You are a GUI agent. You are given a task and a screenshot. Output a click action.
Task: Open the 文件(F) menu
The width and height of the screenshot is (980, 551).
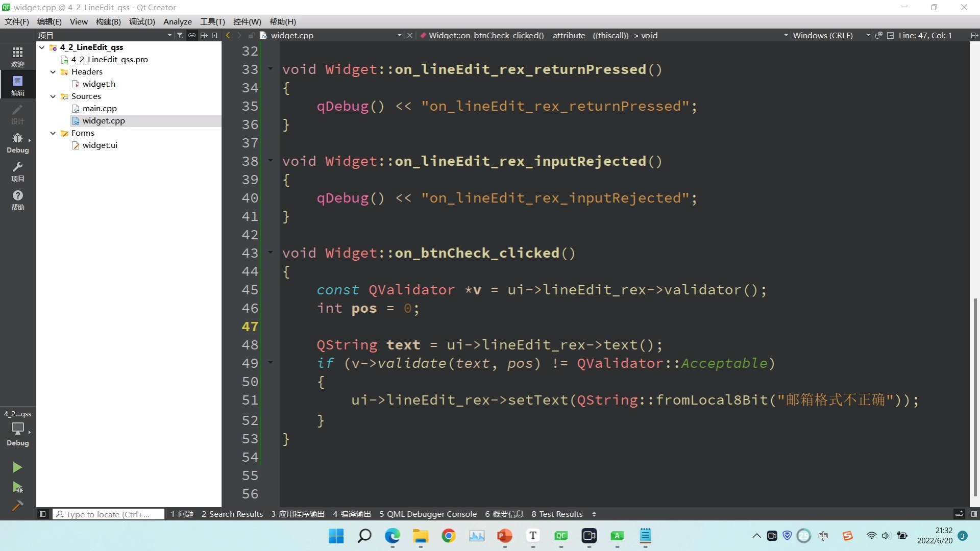coord(17,21)
